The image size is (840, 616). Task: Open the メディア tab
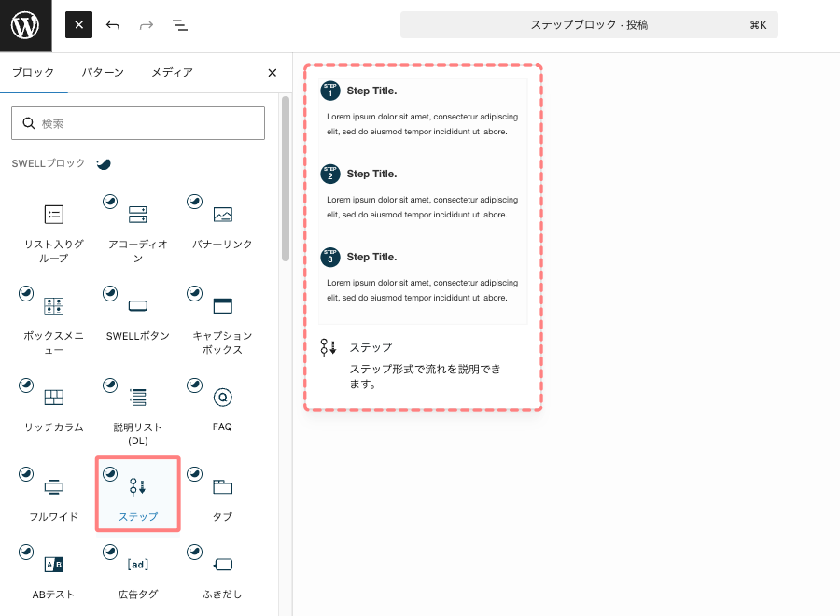click(x=170, y=72)
